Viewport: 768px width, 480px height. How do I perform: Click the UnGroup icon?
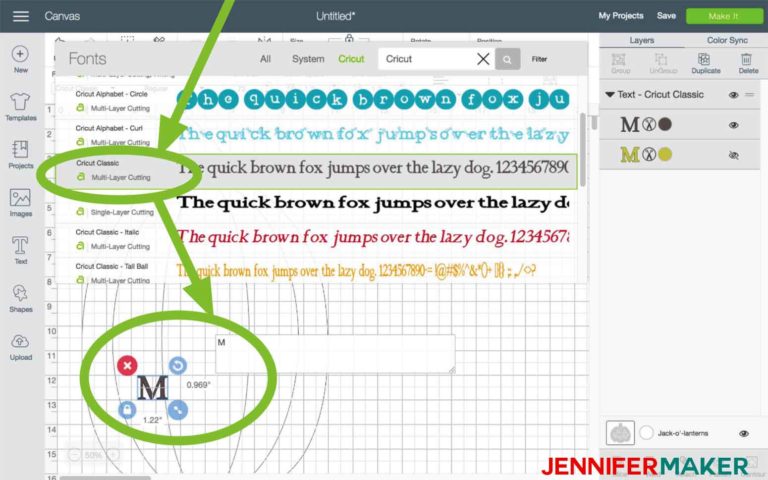click(662, 64)
